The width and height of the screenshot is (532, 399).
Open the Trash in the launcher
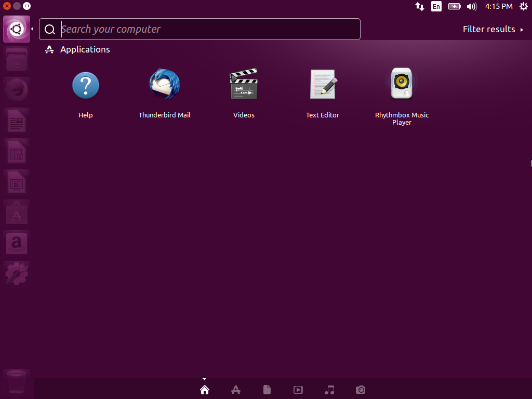[x=16, y=382]
